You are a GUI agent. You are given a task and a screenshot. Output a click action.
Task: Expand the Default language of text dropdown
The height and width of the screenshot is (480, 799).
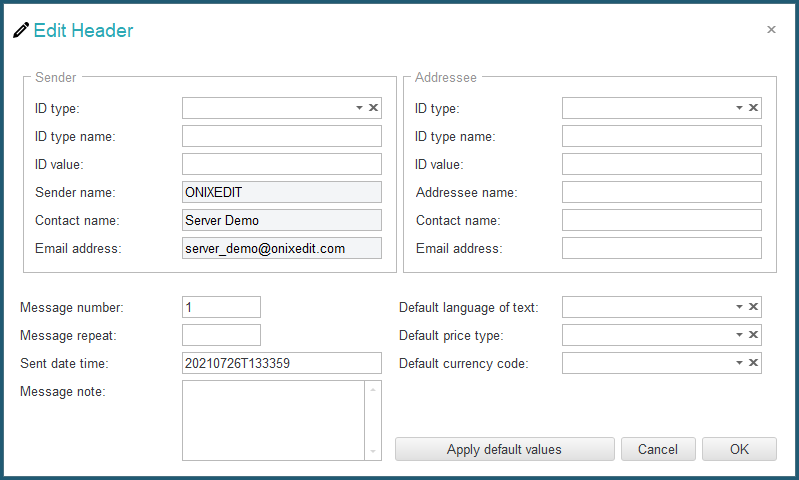pyautogui.click(x=739, y=307)
